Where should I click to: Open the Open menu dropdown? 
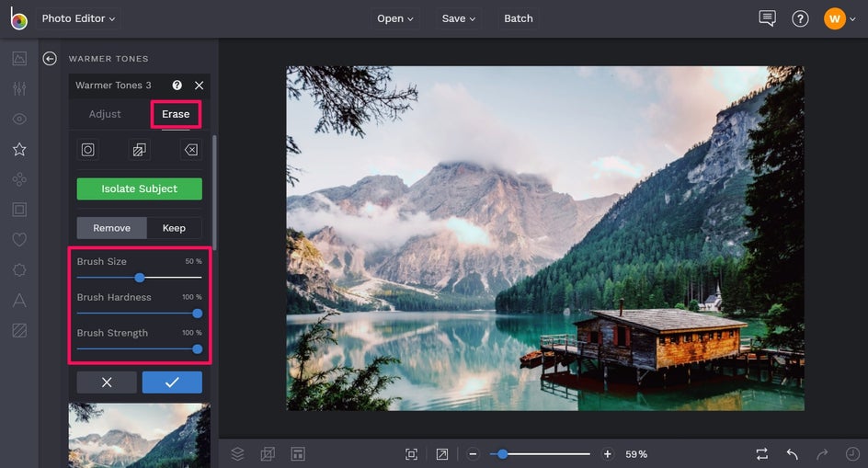(394, 18)
